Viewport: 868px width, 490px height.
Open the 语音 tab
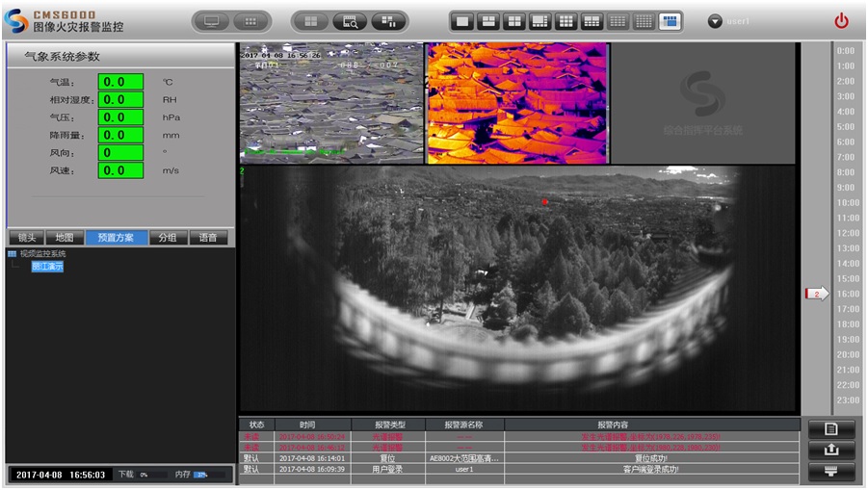tap(208, 238)
